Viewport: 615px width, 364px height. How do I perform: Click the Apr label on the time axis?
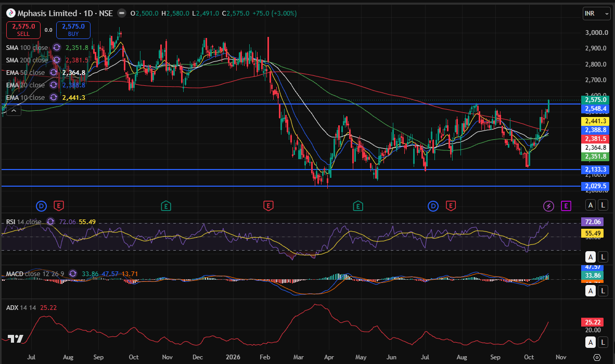pyautogui.click(x=329, y=357)
